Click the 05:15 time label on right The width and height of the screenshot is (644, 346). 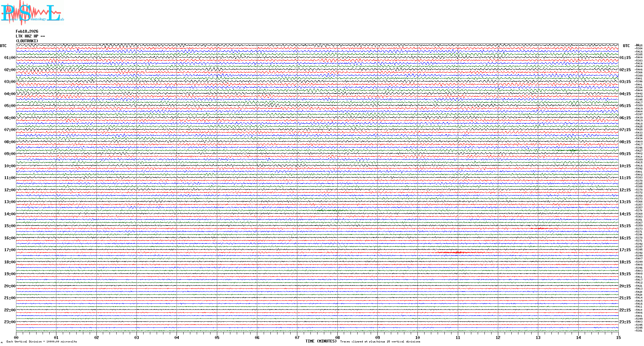[x=625, y=106]
